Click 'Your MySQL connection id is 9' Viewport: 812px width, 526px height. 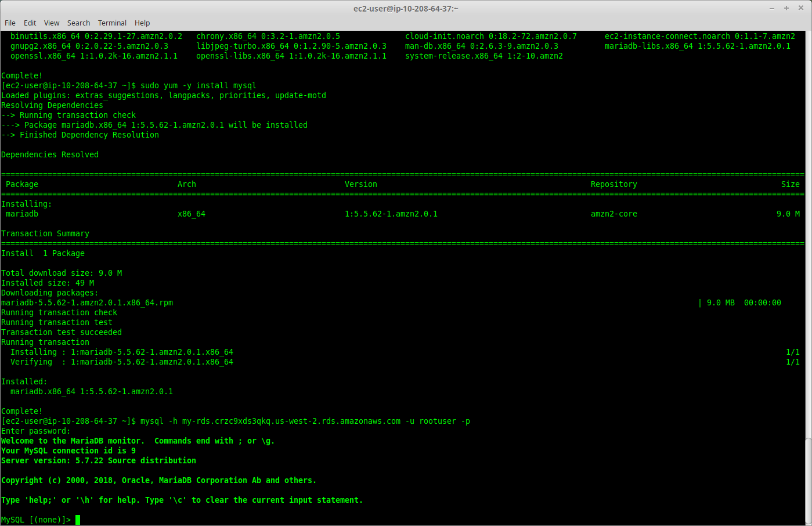(x=68, y=451)
